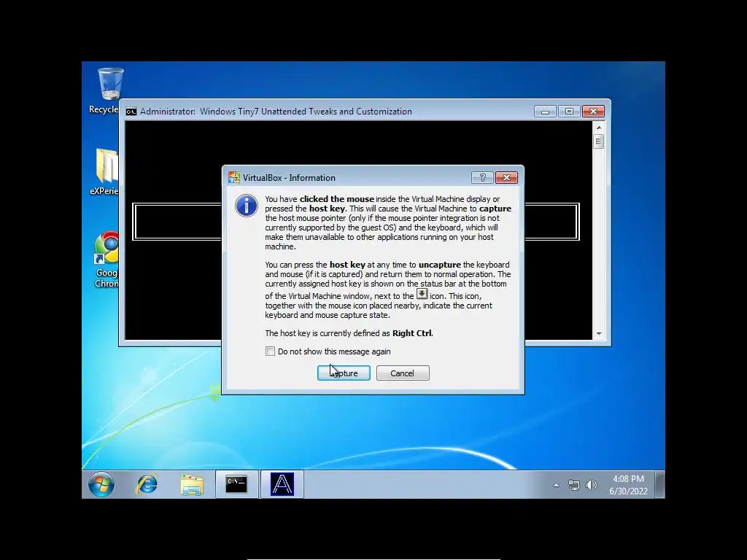Viewport: 747px width, 560px height.
Task: Launch Internet Explorer from taskbar
Action: tap(147, 485)
